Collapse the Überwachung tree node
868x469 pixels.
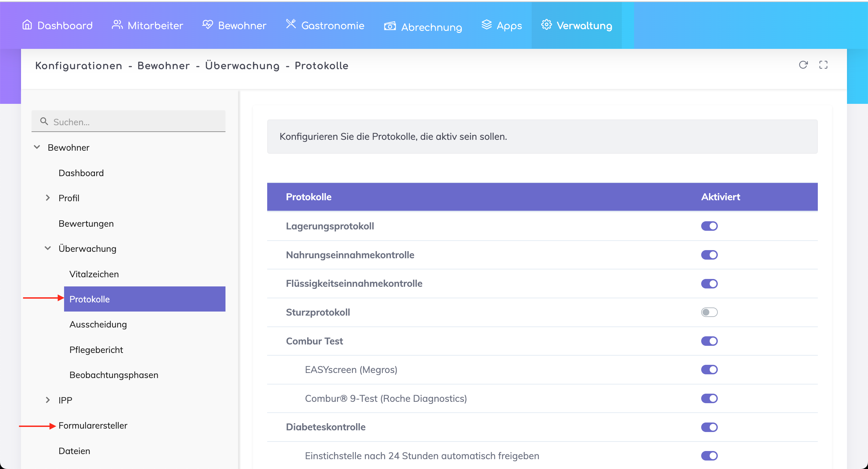point(48,248)
